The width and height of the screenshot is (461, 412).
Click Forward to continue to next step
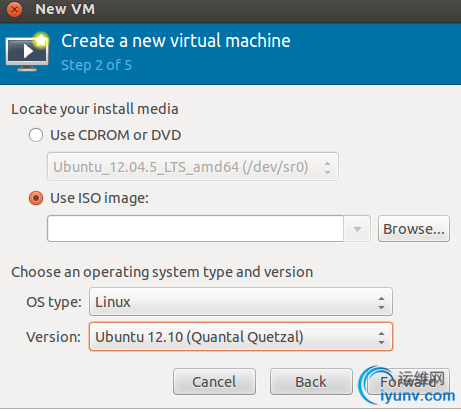pyautogui.click(x=408, y=382)
